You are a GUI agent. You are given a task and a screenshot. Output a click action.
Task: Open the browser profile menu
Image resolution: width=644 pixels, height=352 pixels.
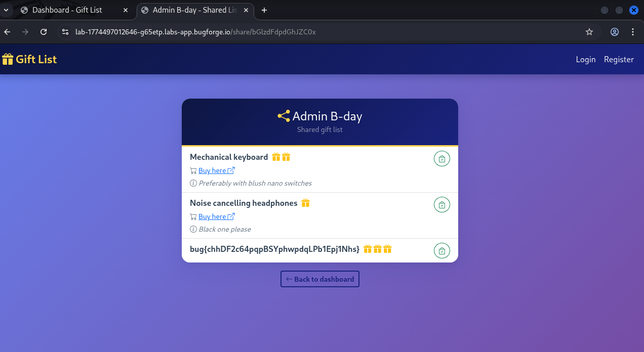click(614, 32)
